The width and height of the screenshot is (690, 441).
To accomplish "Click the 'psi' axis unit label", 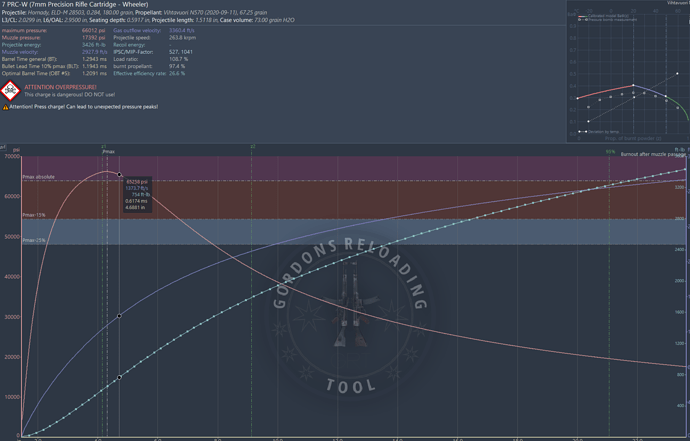I will click(x=16, y=151).
